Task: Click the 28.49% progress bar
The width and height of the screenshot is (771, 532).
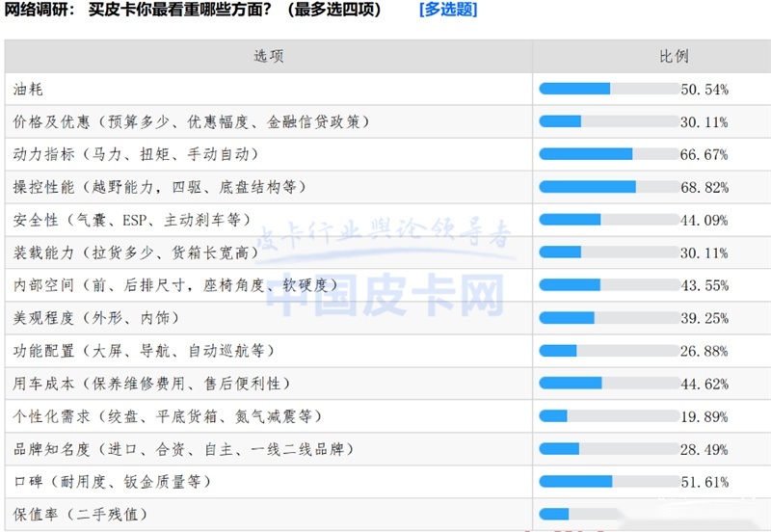Action: (x=609, y=448)
